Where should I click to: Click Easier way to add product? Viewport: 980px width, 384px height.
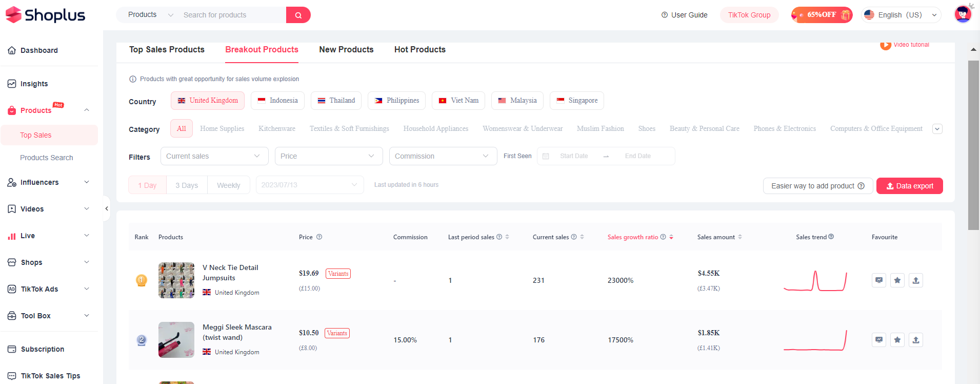coord(818,186)
